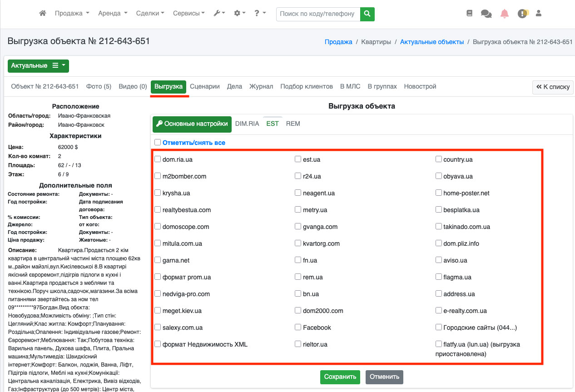The width and height of the screenshot is (575, 392).
Task: Open the Журнал tab
Action: [x=261, y=86]
